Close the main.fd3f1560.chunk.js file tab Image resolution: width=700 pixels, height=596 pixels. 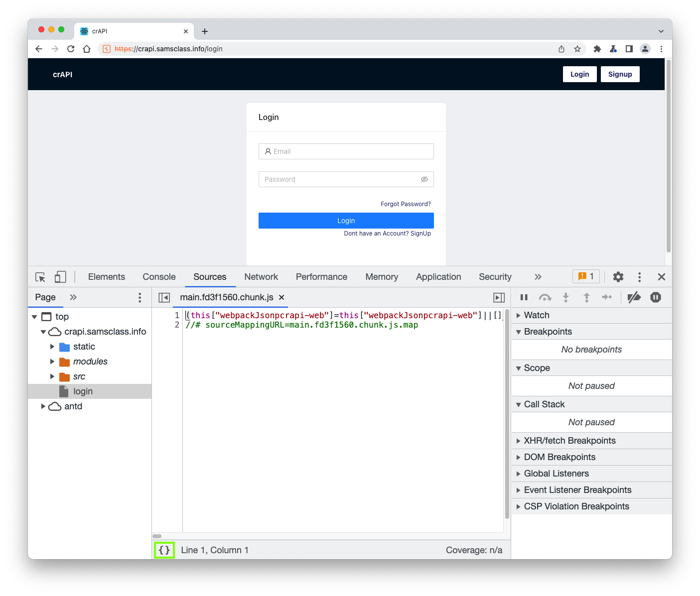pos(281,297)
